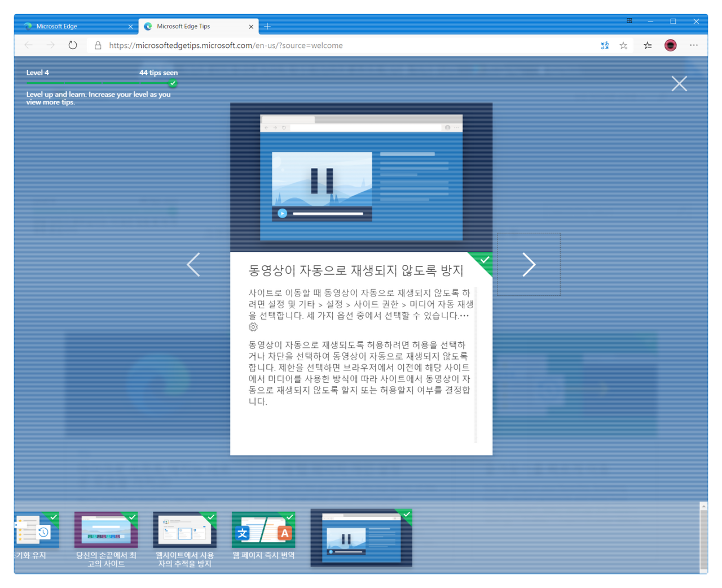
Task: Open Settings and more ellipsis menu
Action: pos(694,45)
